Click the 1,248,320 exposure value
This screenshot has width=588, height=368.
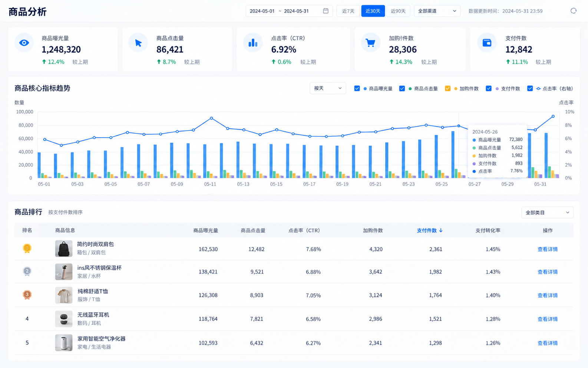tap(61, 49)
